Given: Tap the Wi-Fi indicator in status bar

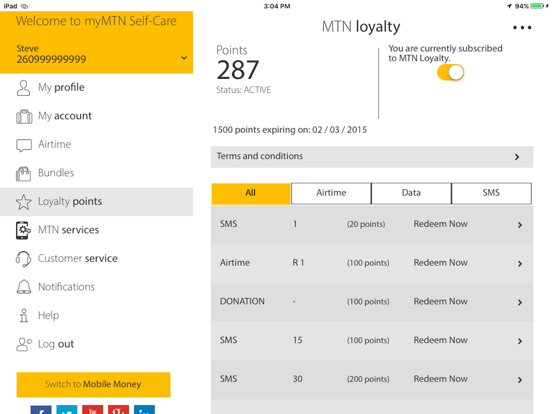Looking at the screenshot, I should [24, 6].
